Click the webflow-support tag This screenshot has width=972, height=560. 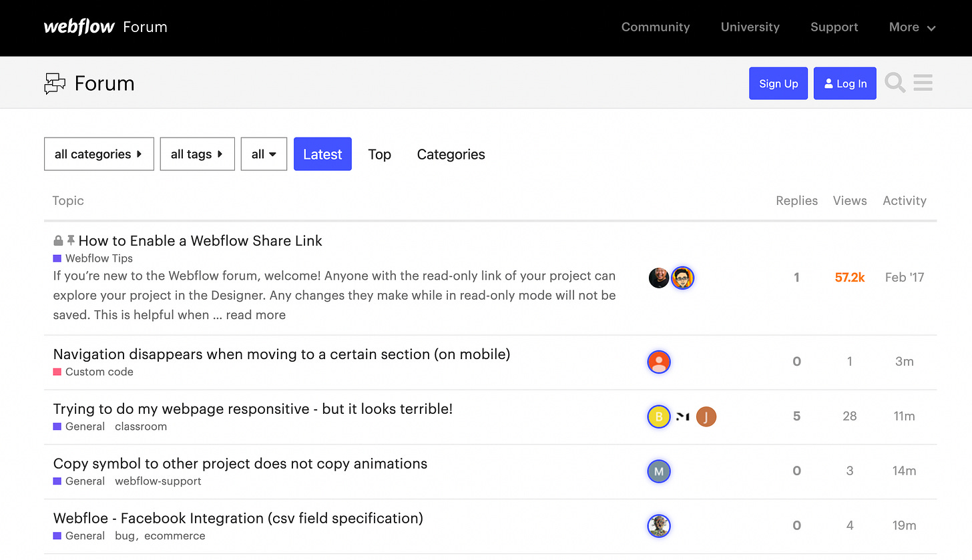(158, 481)
